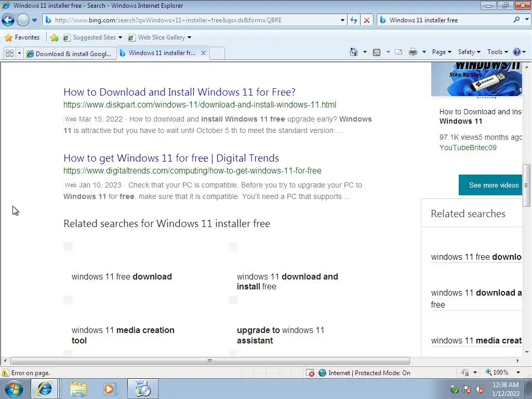Click the Read Mail icon
The width and height of the screenshot is (532, 399).
pos(398,52)
